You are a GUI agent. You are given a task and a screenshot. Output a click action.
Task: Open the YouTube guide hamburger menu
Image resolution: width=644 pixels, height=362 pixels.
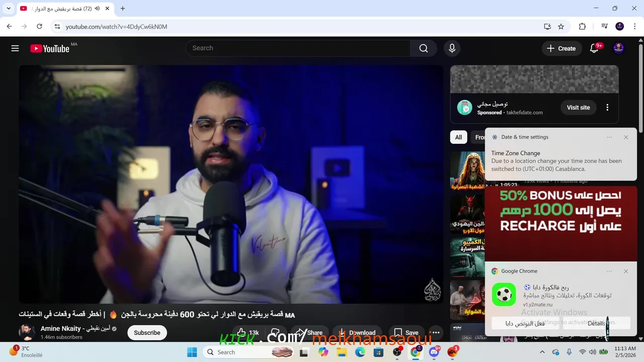15,48
